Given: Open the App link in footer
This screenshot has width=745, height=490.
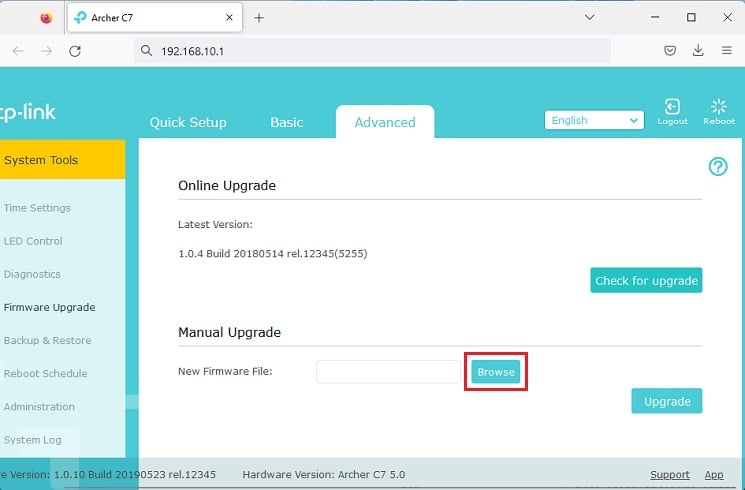Looking at the screenshot, I should (x=714, y=475).
